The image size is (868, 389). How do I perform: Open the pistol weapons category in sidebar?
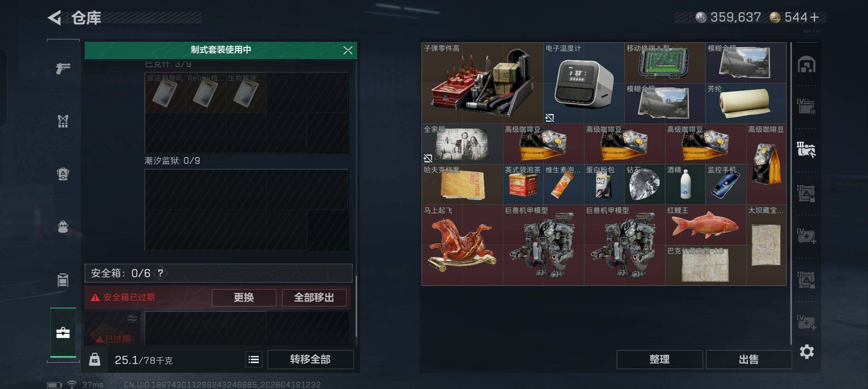[x=63, y=68]
